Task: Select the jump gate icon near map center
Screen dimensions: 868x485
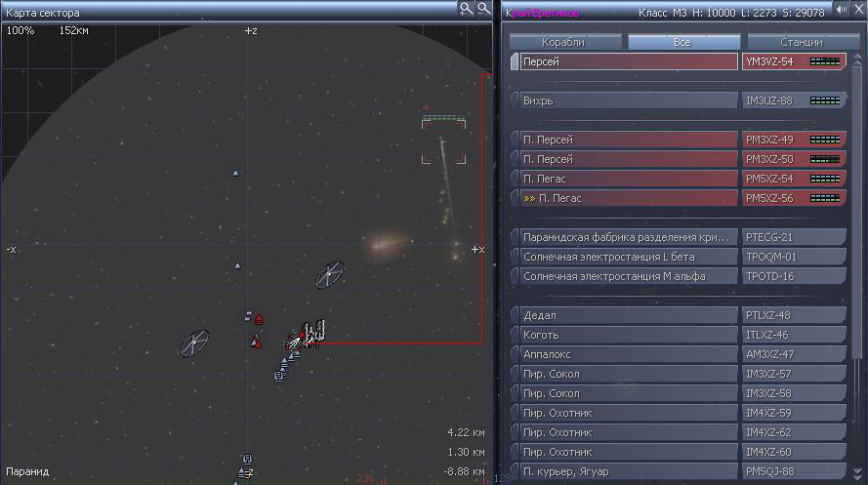Action: 329,275
